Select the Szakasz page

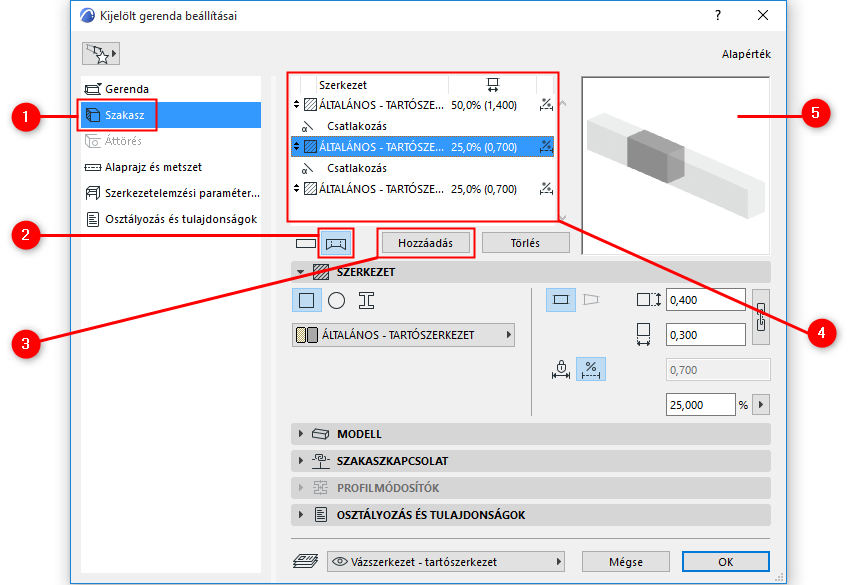[171, 115]
